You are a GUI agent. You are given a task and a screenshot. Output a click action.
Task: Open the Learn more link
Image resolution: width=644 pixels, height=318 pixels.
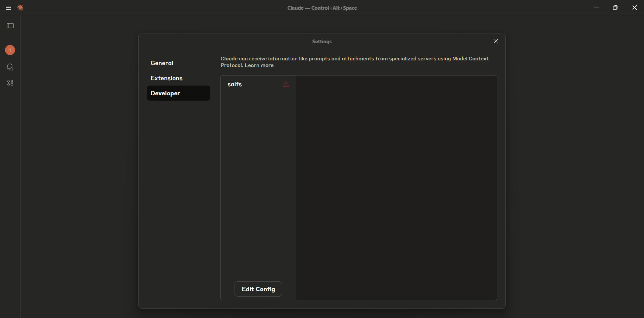tap(259, 65)
